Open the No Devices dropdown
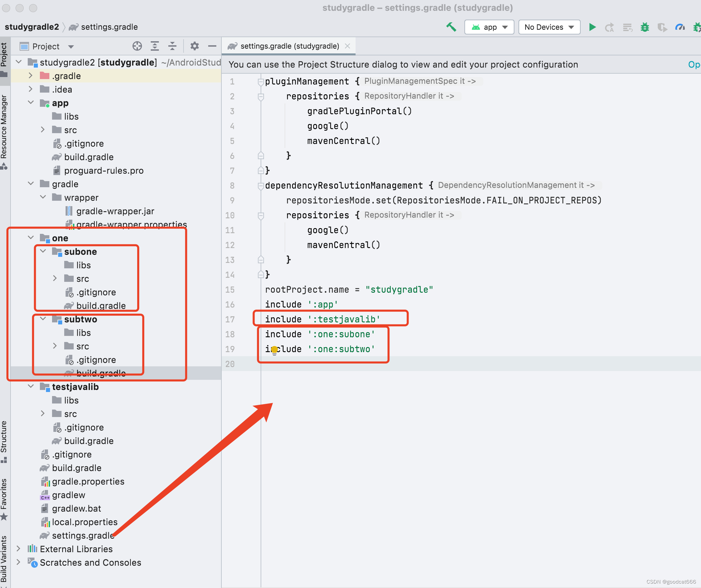 coord(549,27)
